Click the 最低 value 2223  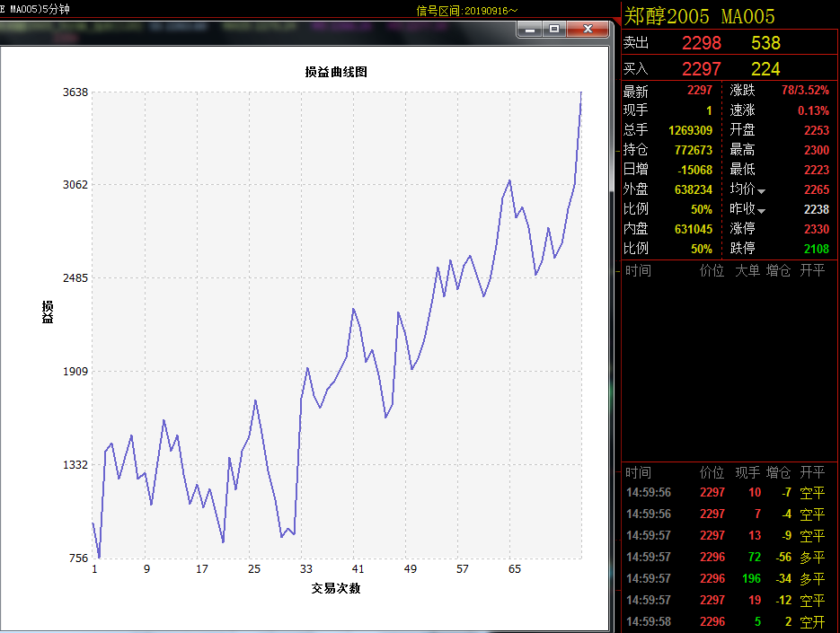coord(817,170)
